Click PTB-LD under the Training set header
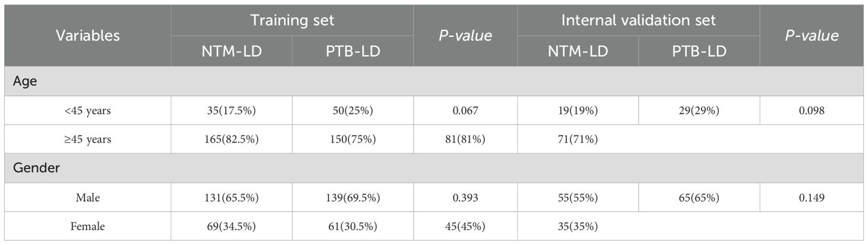Image resolution: width=868 pixels, height=245 pixels. pyautogui.click(x=353, y=51)
